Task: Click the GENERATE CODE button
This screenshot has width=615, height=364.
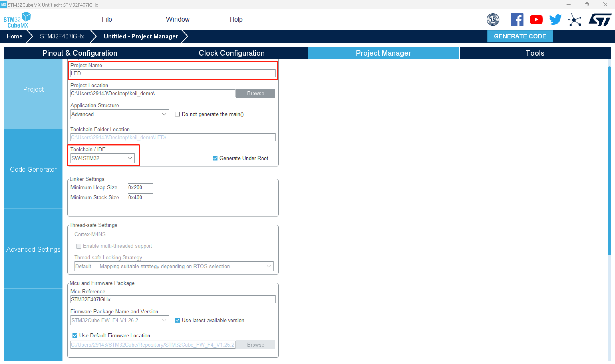Action: (519, 36)
